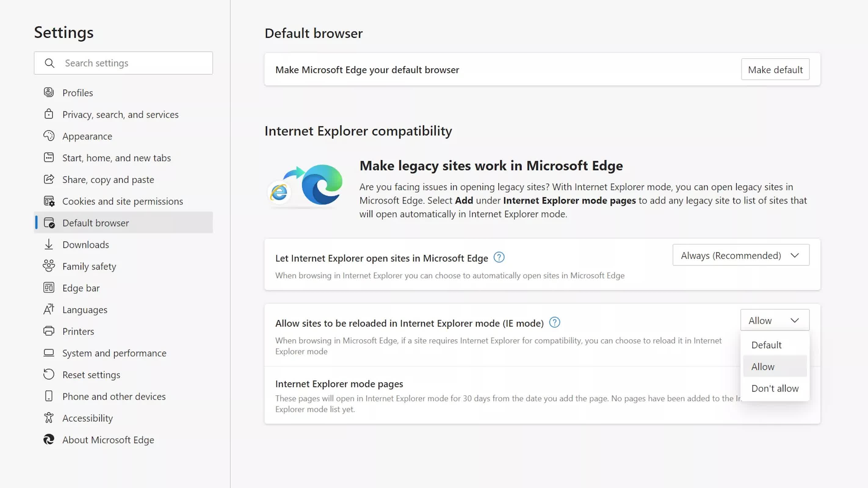868x488 pixels.
Task: Collapse the Allow dropdown for IE mode
Action: coord(774,320)
